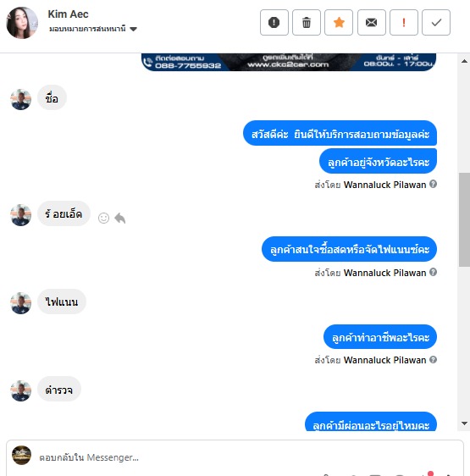Click the reply in Messenger input field
Viewport: 470px width, 476px height.
(235, 457)
